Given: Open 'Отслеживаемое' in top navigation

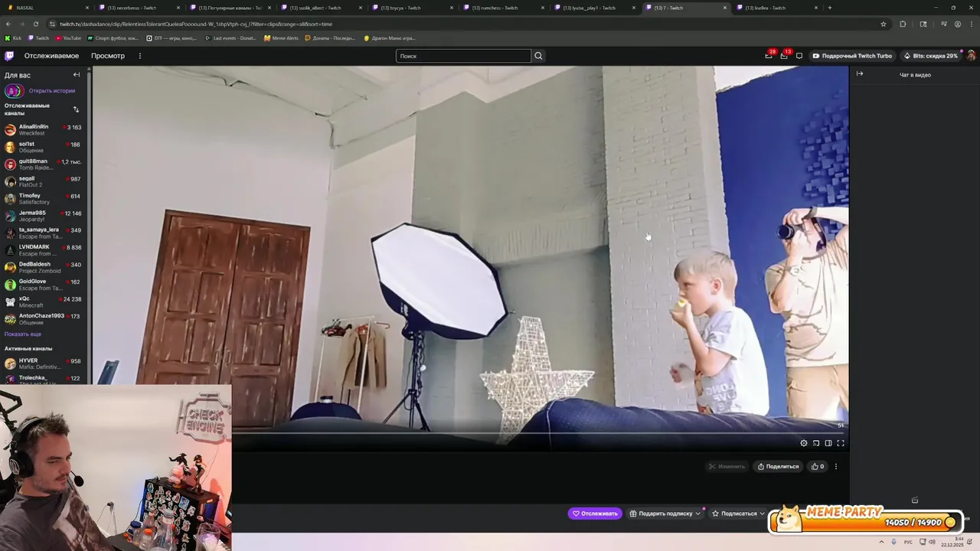Looking at the screenshot, I should pyautogui.click(x=51, y=56).
